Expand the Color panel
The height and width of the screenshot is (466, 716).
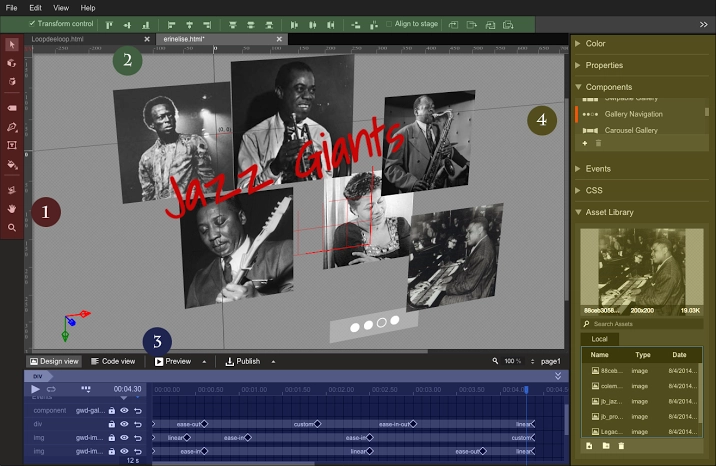pyautogui.click(x=578, y=43)
